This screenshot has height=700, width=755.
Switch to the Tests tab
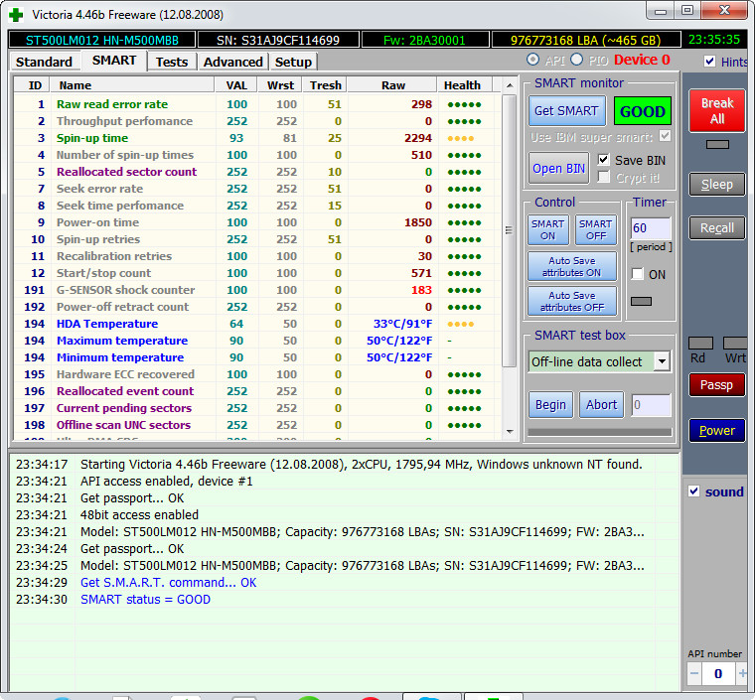tap(171, 62)
